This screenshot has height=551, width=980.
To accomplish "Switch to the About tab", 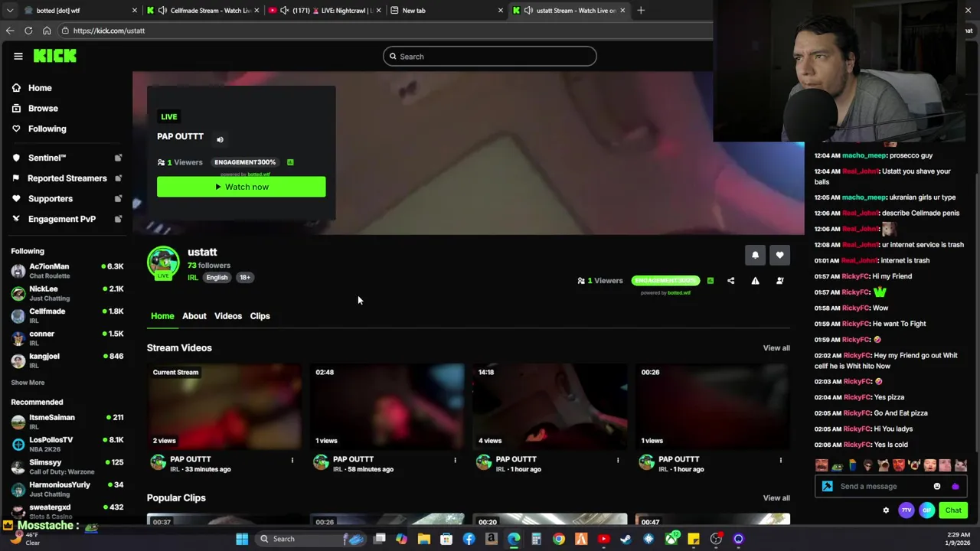I will coord(194,316).
